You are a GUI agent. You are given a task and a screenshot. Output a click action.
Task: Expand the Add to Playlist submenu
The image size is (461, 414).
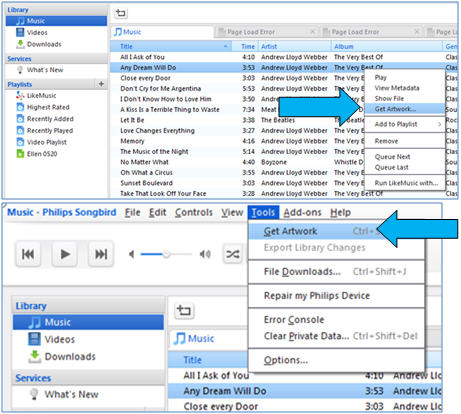point(405,124)
